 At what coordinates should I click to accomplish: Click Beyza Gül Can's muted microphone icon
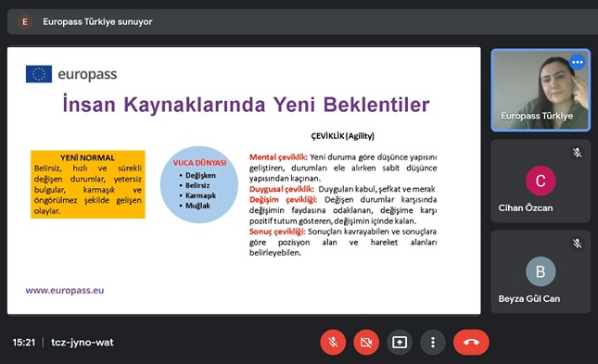[x=577, y=244]
